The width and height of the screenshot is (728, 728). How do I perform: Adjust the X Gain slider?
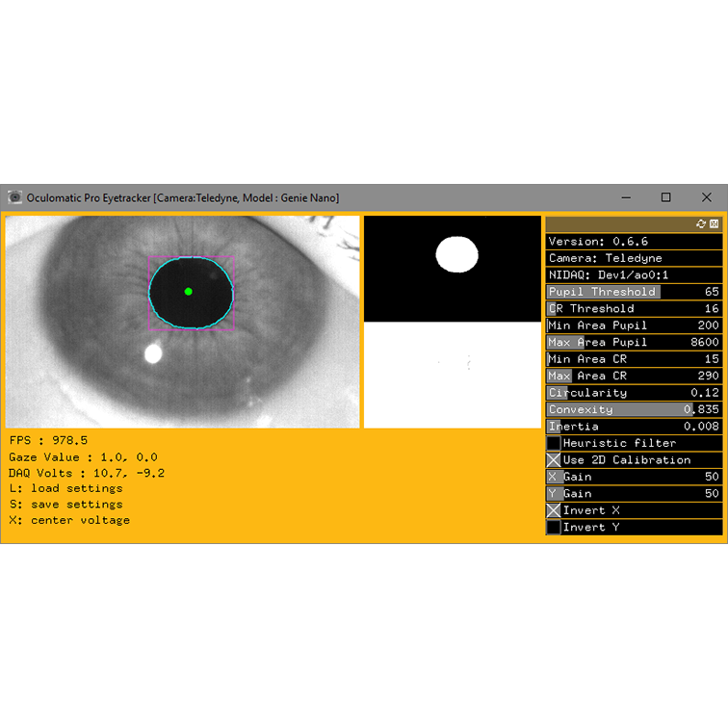(634, 477)
